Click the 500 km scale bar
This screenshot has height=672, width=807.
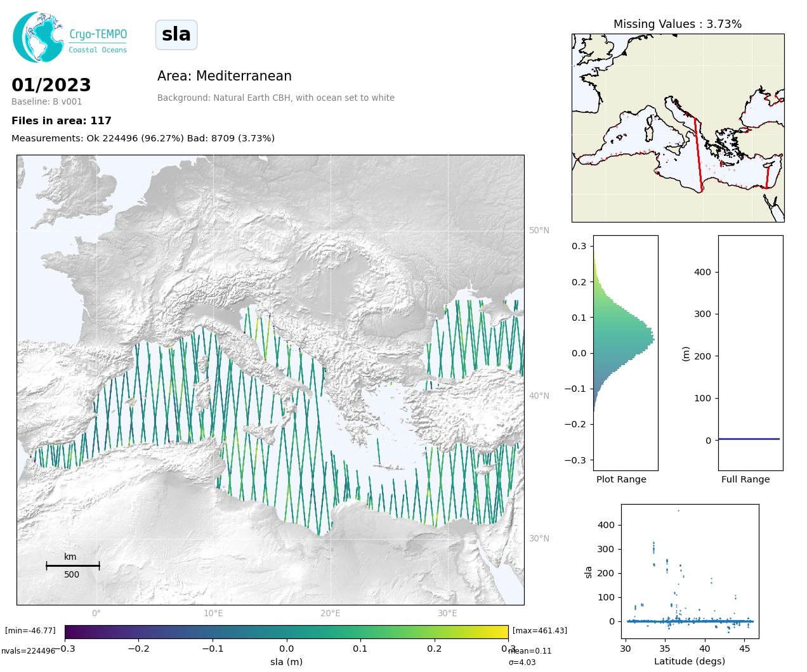coord(72,565)
